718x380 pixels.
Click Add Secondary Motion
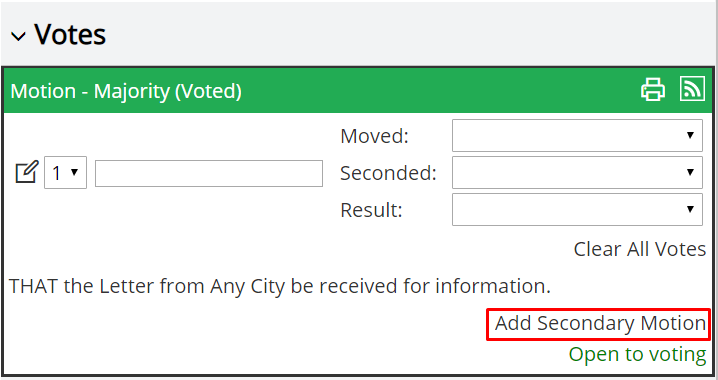600,323
